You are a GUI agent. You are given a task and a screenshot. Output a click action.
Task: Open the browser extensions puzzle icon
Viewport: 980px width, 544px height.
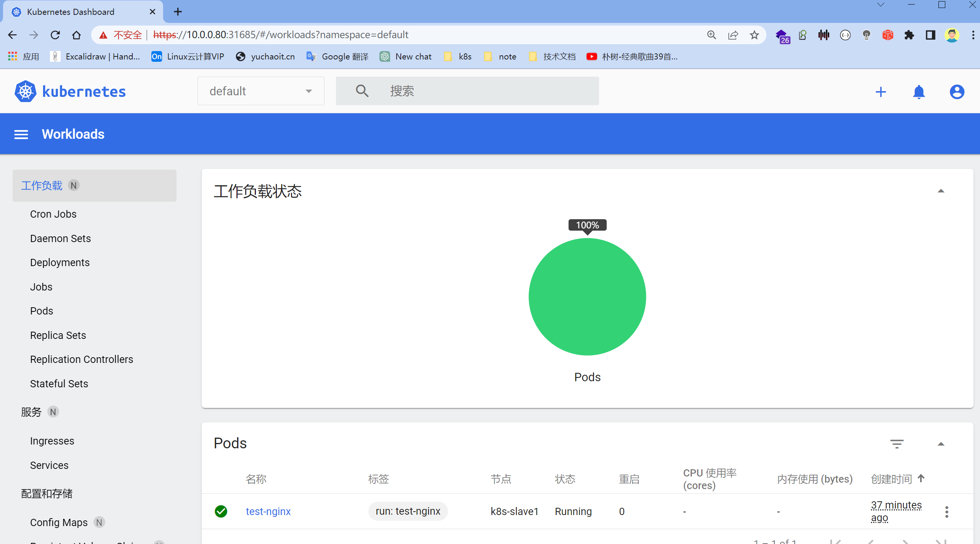[x=909, y=35]
